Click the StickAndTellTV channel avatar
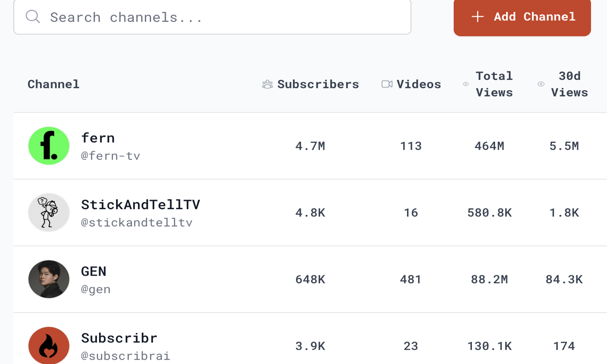607x364 pixels. 49,212
